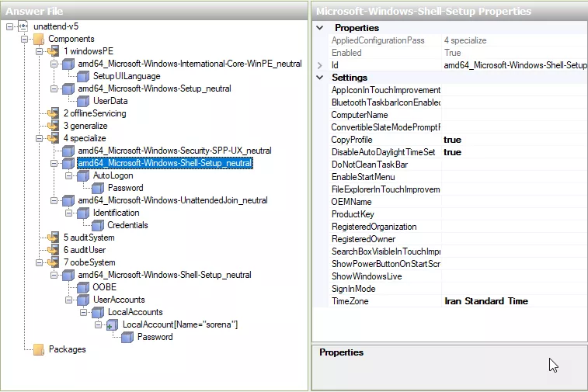Click the ComputerName value field

tap(514, 115)
